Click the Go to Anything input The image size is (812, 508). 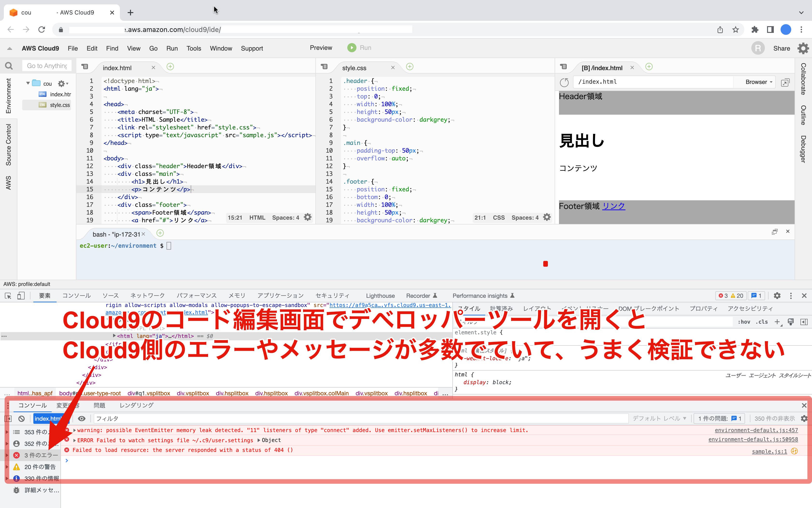(47, 66)
